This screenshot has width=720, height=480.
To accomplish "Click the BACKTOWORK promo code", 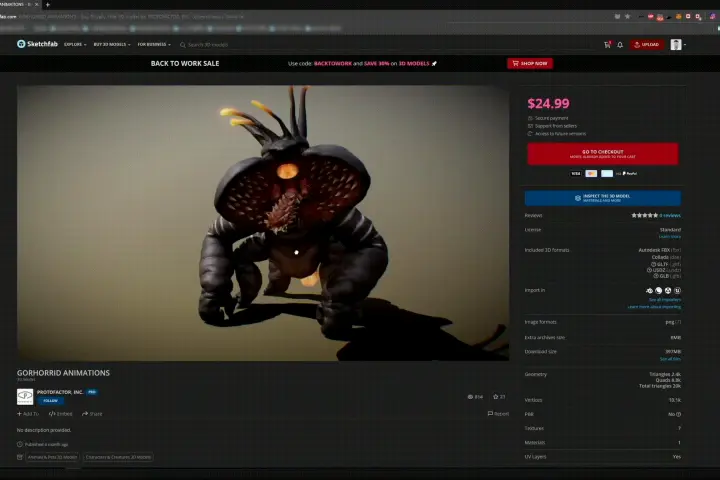I will [x=333, y=63].
